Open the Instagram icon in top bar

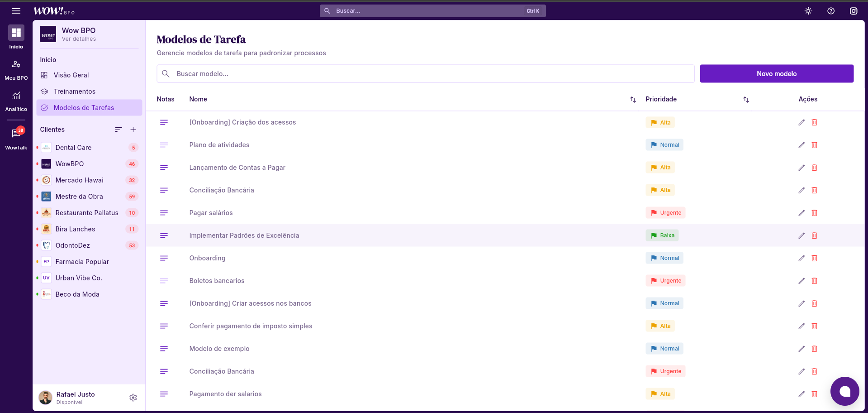pyautogui.click(x=854, y=11)
